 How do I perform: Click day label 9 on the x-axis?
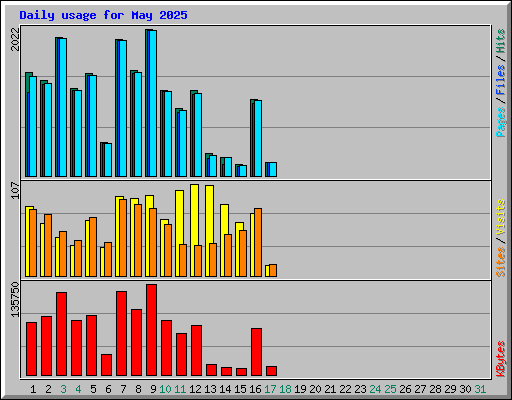pos(153,389)
